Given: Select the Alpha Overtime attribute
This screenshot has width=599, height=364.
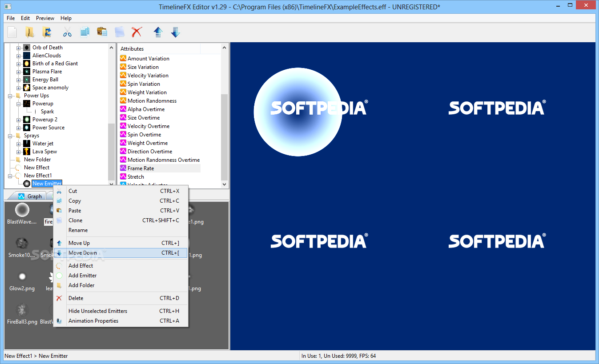Looking at the screenshot, I should 146,109.
